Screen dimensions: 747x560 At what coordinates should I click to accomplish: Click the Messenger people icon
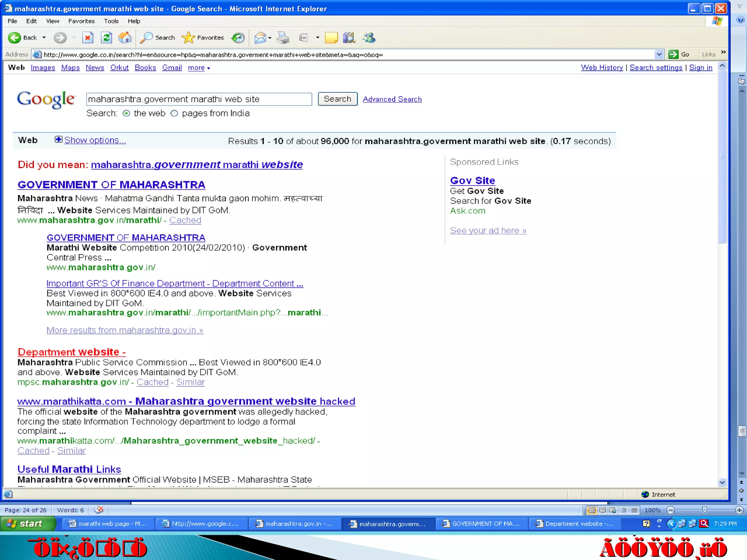pos(369,38)
